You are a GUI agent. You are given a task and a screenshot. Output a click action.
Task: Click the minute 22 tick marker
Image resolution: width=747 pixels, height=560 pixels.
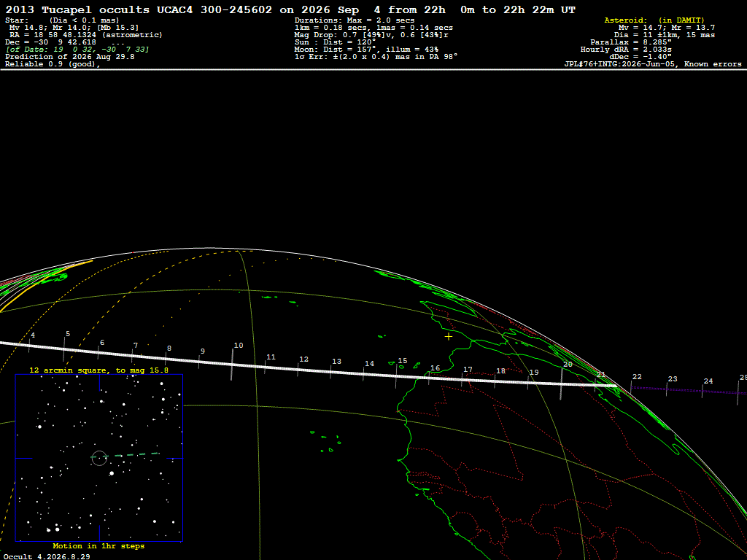click(631, 386)
